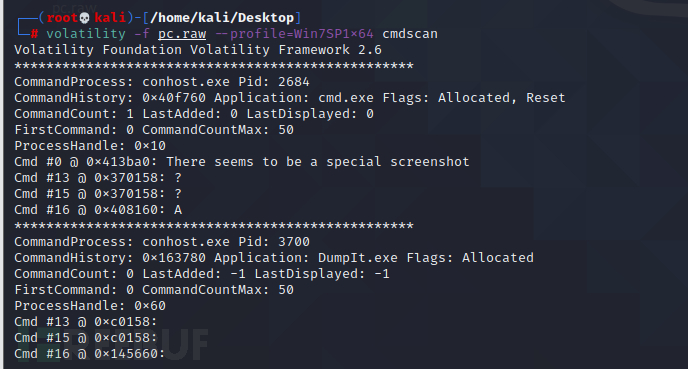Click the first asterisk separator line
Image resolution: width=688 pixels, height=369 pixels.
click(x=214, y=66)
